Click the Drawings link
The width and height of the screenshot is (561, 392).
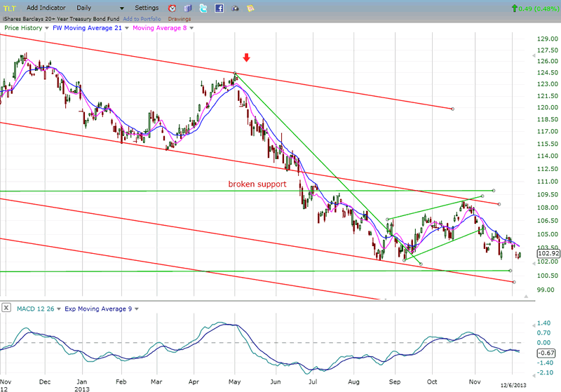click(179, 18)
